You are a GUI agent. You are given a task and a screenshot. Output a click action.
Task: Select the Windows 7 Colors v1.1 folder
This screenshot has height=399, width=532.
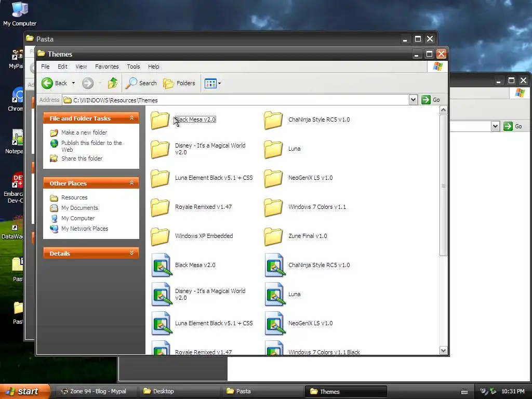273,207
